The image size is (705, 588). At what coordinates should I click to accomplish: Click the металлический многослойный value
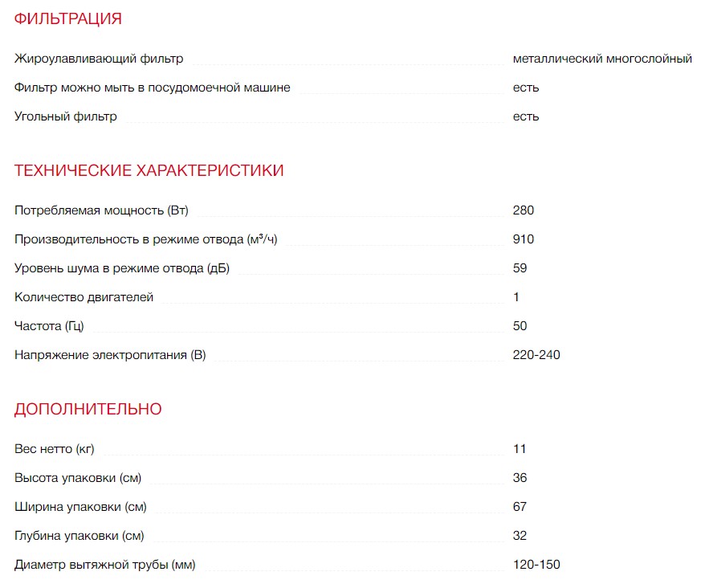602,59
